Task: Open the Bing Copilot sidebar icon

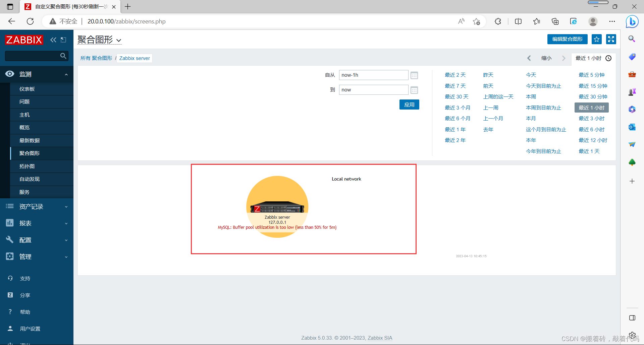Action: [x=632, y=22]
